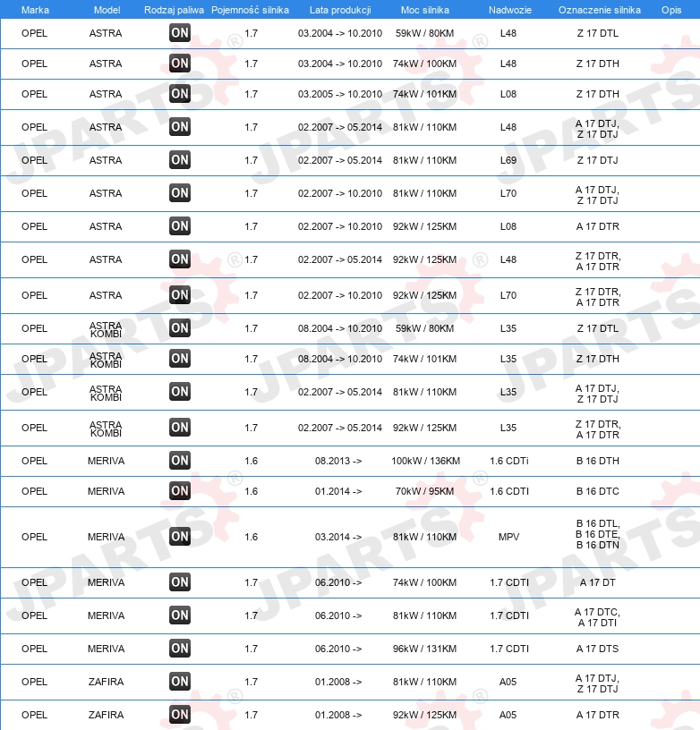The width and height of the screenshot is (700, 730).
Task: Click the 74kW / 101KM cell in the L08 row
Action: (x=425, y=94)
